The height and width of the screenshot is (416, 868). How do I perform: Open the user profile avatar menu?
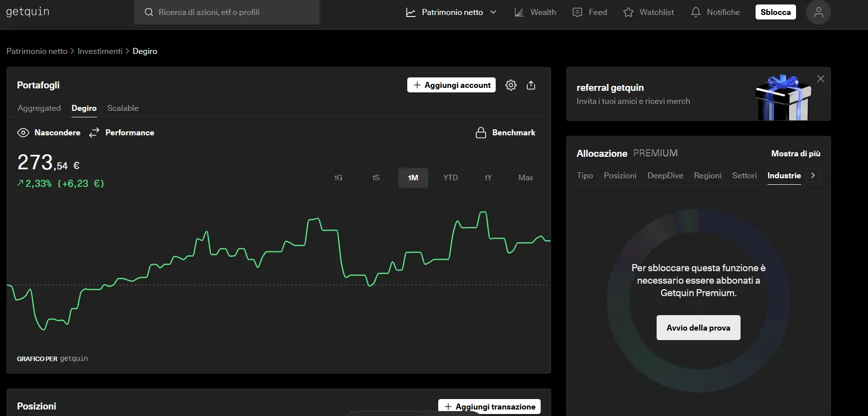pyautogui.click(x=819, y=12)
